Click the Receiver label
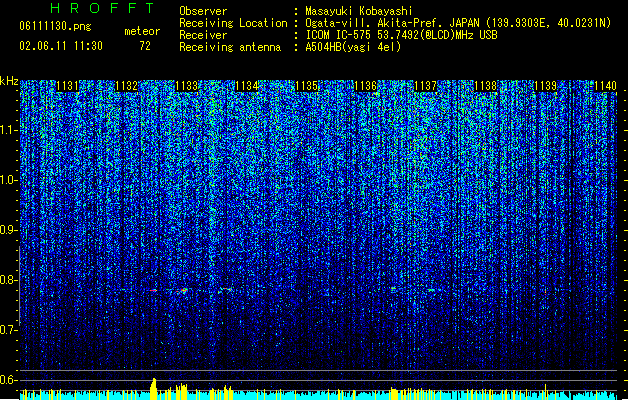 (x=203, y=35)
